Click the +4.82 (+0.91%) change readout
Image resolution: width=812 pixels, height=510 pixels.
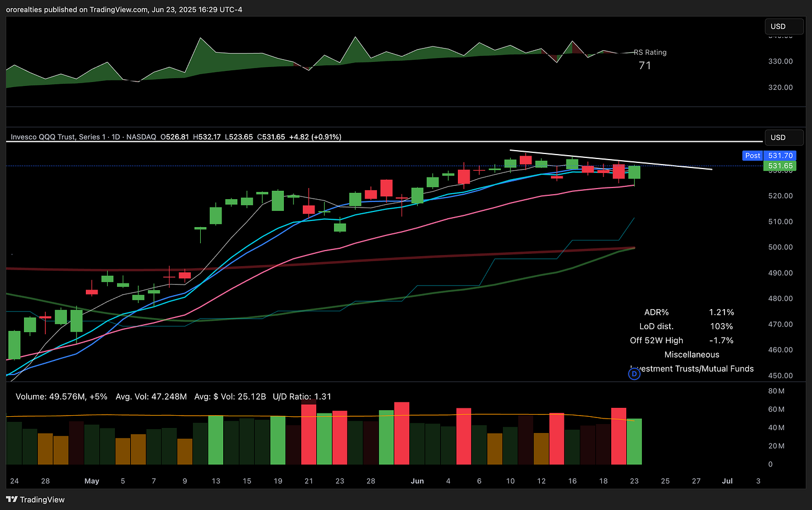point(315,137)
